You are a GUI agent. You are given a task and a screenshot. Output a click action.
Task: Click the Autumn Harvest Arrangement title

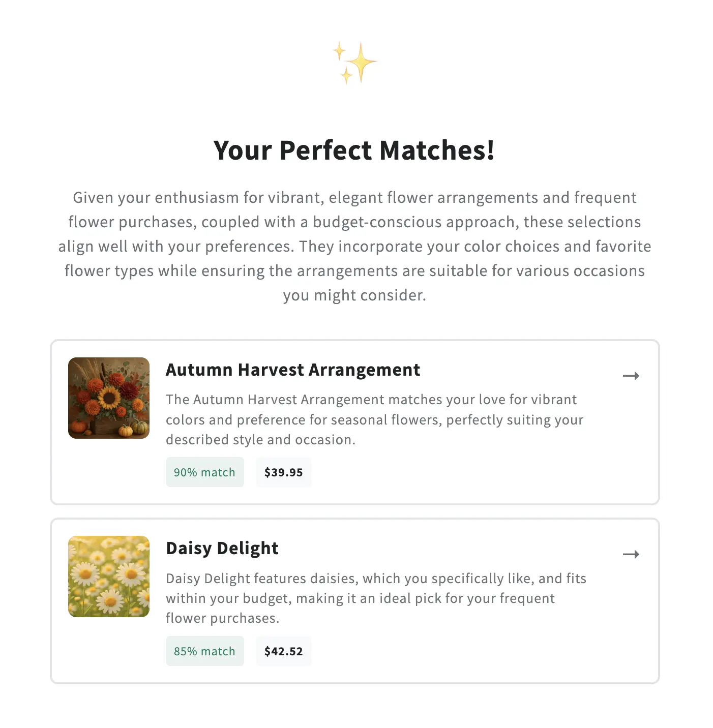pos(293,370)
